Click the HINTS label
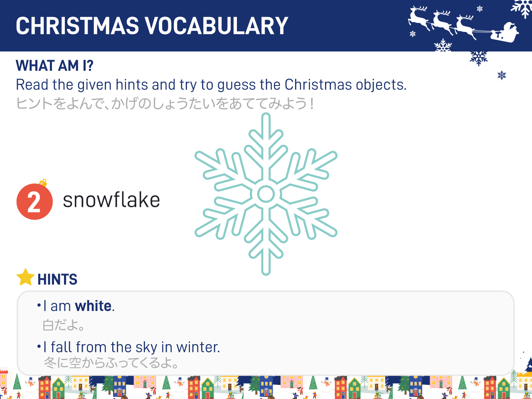532x399 pixels. (x=57, y=279)
